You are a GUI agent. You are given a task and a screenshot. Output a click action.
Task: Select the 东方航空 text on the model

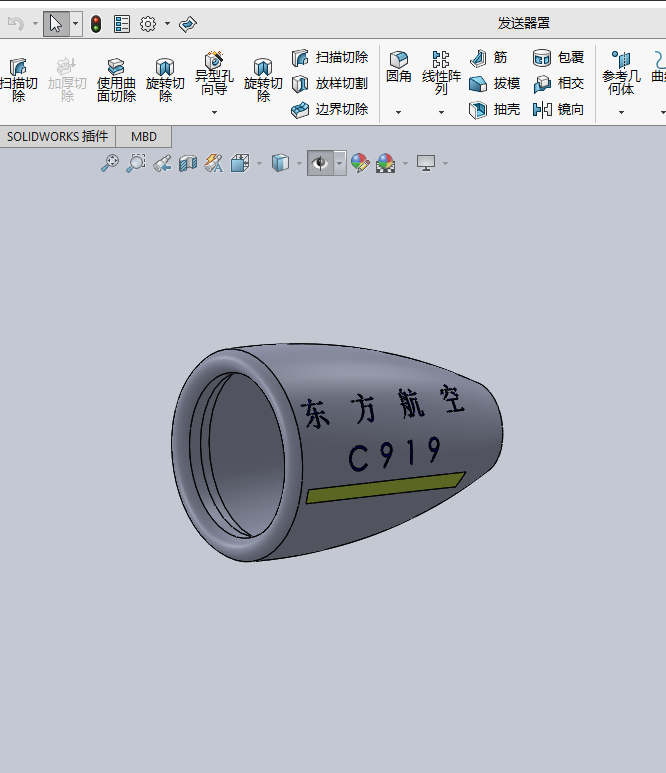click(x=383, y=407)
